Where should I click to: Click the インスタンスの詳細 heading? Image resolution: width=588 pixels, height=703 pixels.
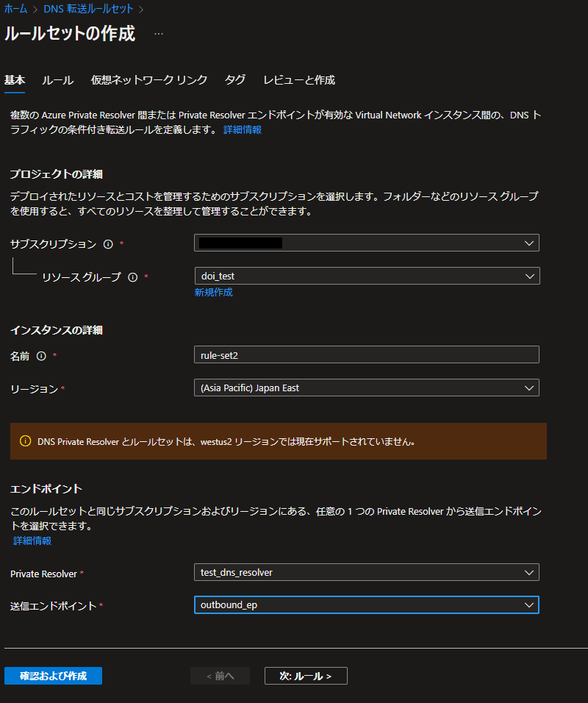tap(57, 330)
